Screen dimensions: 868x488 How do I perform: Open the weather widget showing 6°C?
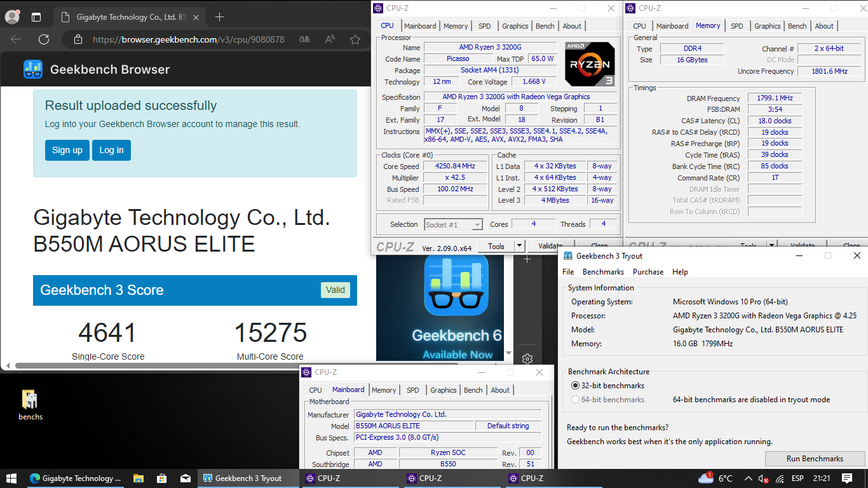point(715,478)
